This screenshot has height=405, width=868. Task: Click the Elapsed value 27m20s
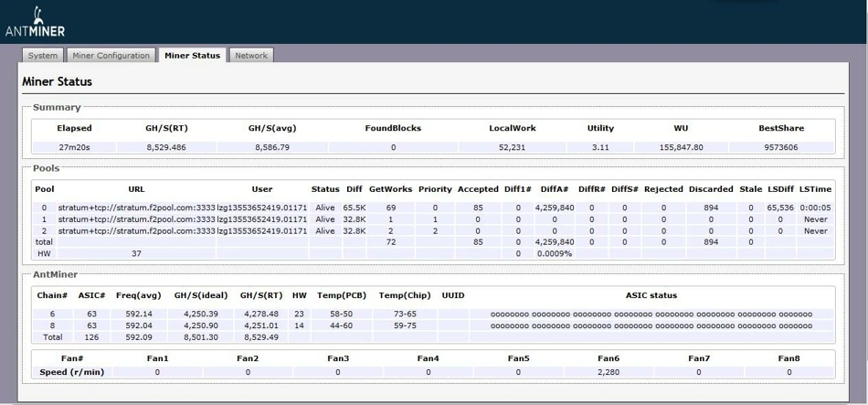(x=74, y=147)
